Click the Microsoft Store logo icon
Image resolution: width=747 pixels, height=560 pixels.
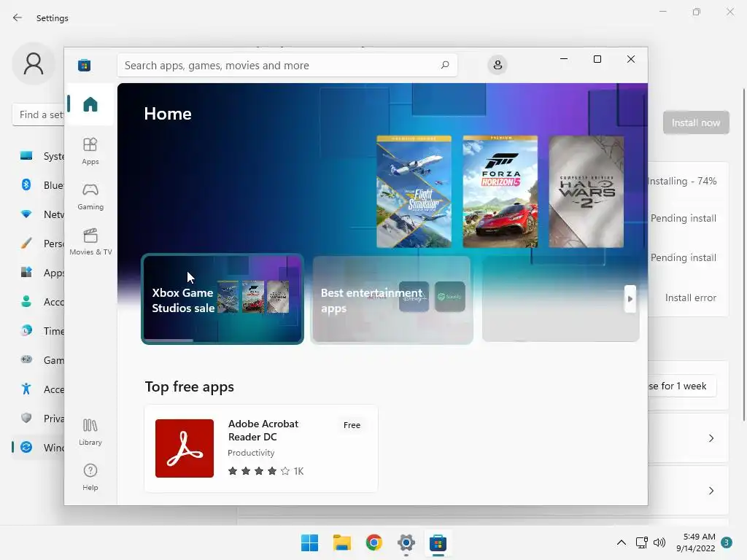pyautogui.click(x=85, y=65)
